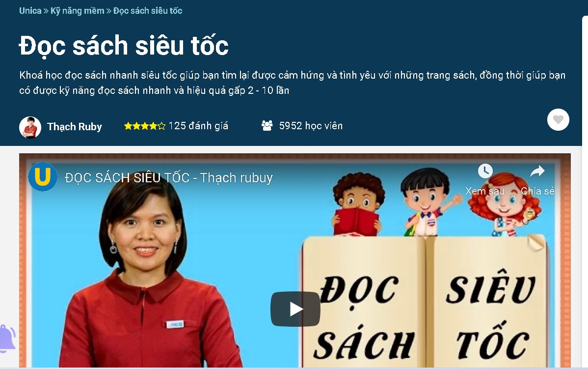588x369 pixels.
Task: Click the 5952 học viên count
Action: [x=311, y=126]
